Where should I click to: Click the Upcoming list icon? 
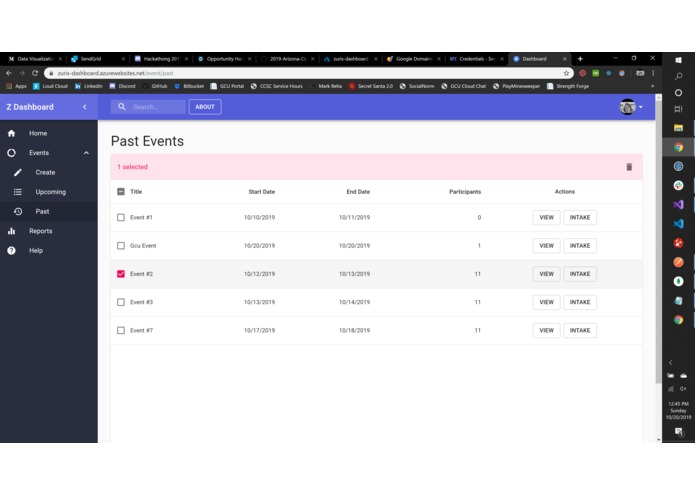tap(18, 192)
